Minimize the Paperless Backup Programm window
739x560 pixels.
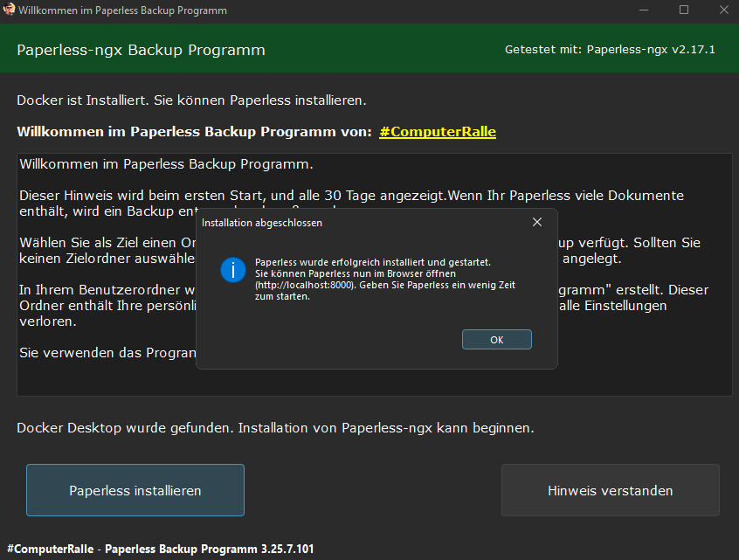coord(643,10)
